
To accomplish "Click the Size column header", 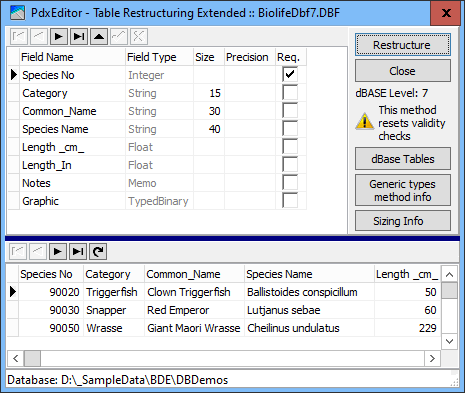I will coord(209,57).
